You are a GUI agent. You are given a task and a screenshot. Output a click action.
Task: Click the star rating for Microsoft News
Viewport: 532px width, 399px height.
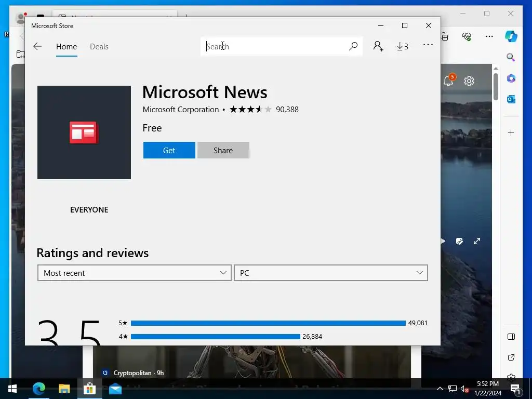click(x=251, y=109)
